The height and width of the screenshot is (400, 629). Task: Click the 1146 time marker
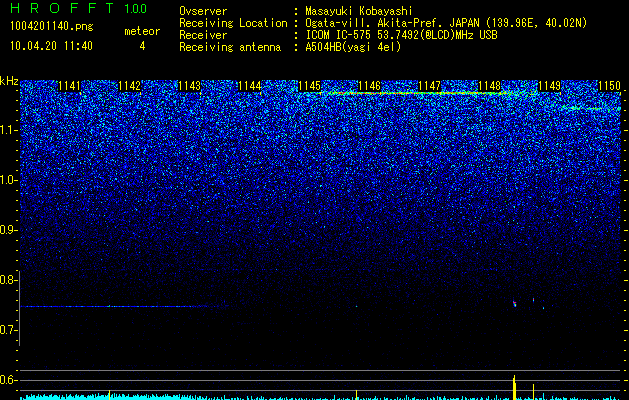(x=369, y=86)
